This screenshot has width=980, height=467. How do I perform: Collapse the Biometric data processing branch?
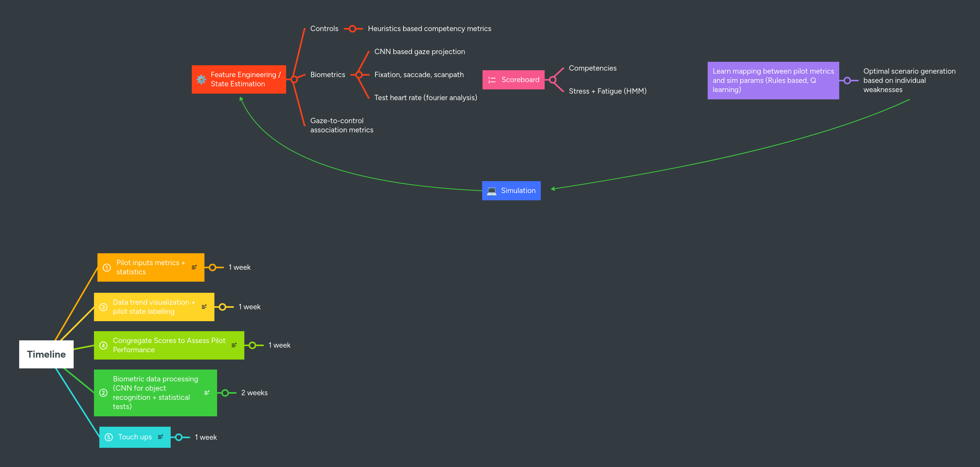pyautogui.click(x=225, y=393)
